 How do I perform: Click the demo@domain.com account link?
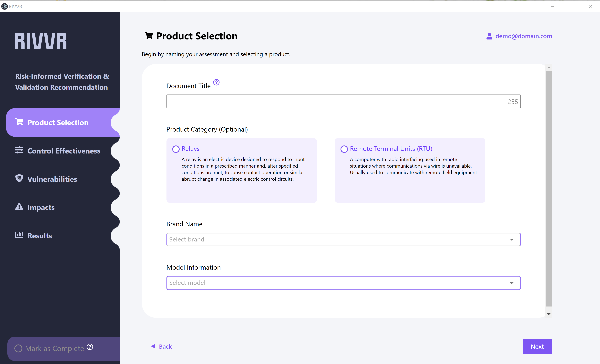[524, 36]
